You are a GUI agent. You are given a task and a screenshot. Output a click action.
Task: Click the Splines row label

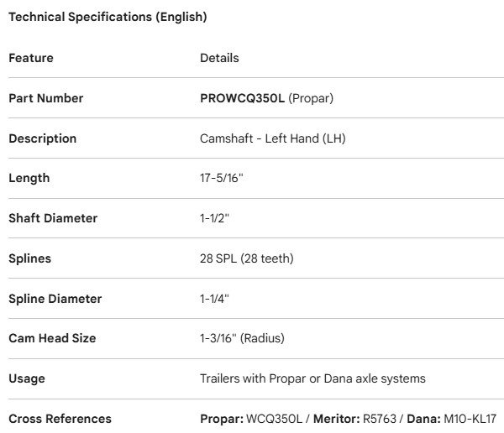30,258
